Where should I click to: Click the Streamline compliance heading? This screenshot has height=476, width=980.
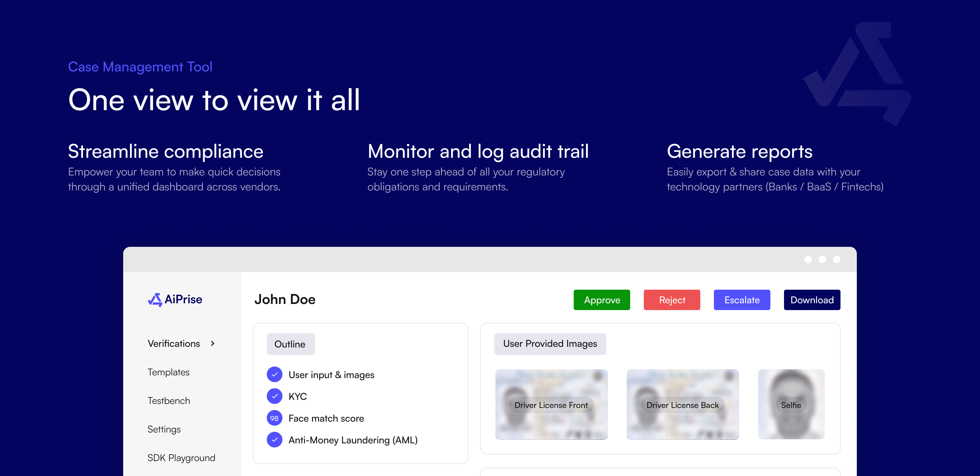tap(166, 151)
